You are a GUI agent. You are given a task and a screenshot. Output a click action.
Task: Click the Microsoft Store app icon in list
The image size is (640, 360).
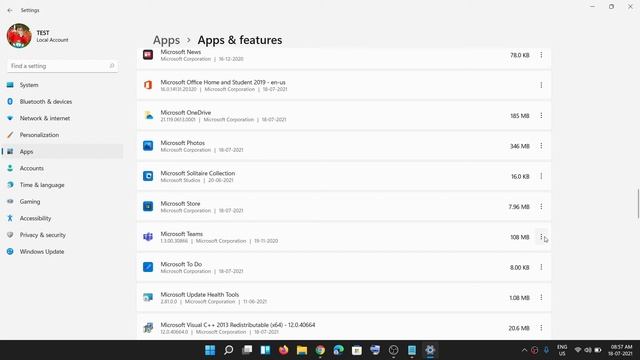148,207
